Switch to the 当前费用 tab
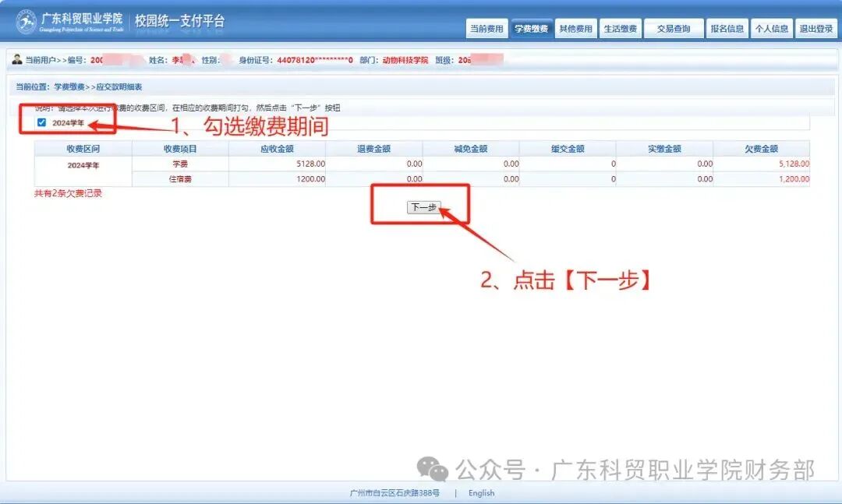This screenshot has width=842, height=504. click(488, 27)
